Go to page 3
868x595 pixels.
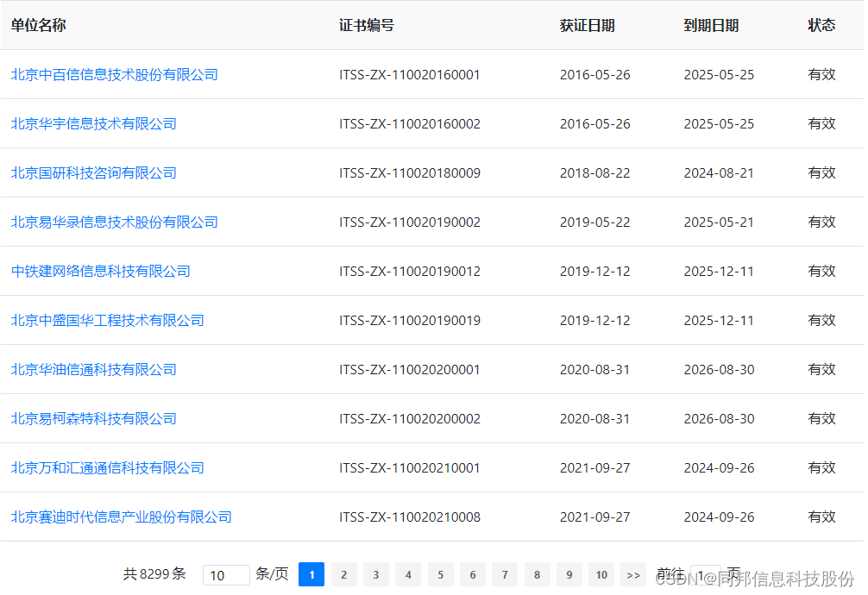point(376,574)
